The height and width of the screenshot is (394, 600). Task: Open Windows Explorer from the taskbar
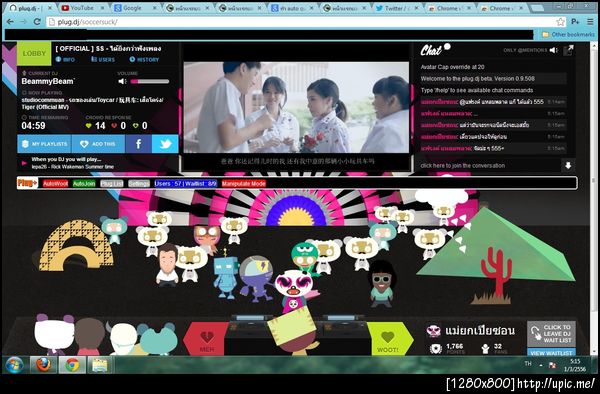tap(100, 365)
